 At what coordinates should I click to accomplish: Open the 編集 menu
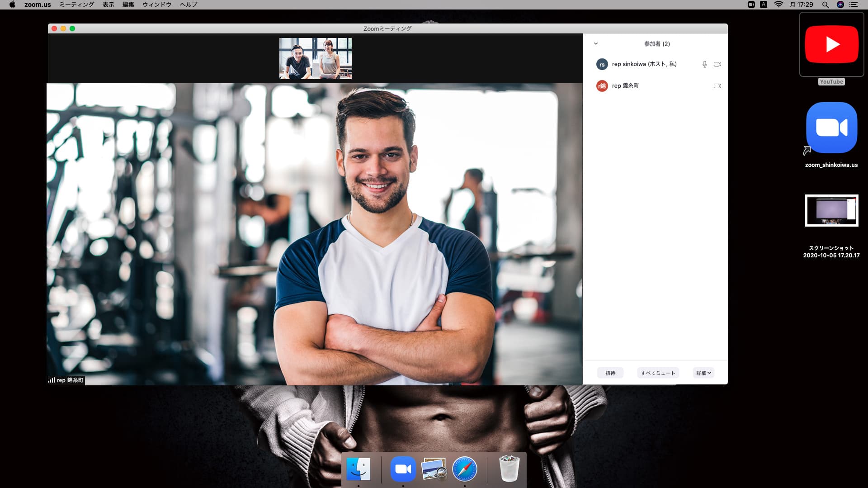(128, 5)
